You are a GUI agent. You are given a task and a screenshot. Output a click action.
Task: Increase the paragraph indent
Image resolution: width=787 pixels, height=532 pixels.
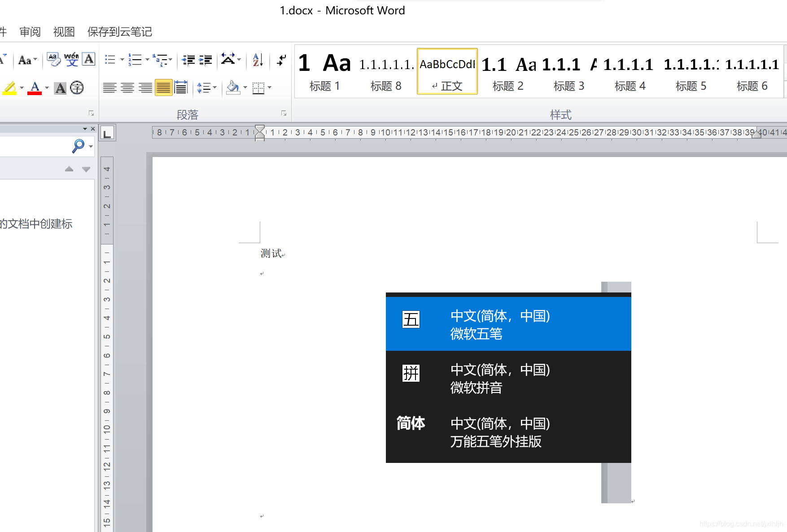[x=205, y=60]
